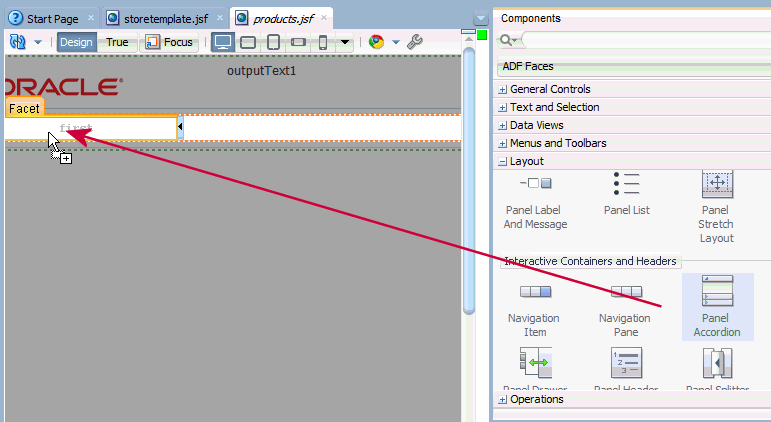Open the wrench settings icon
The image size is (771, 422).
click(415, 42)
